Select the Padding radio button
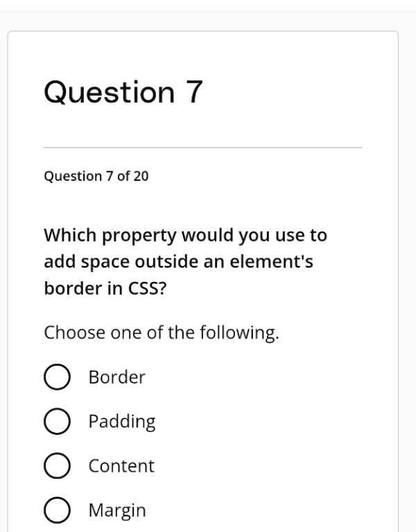Screen dimensions: 416x532 [58, 422]
